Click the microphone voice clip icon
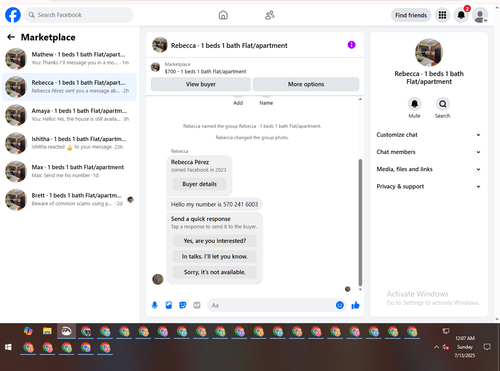The height and width of the screenshot is (371, 500). coord(155,305)
